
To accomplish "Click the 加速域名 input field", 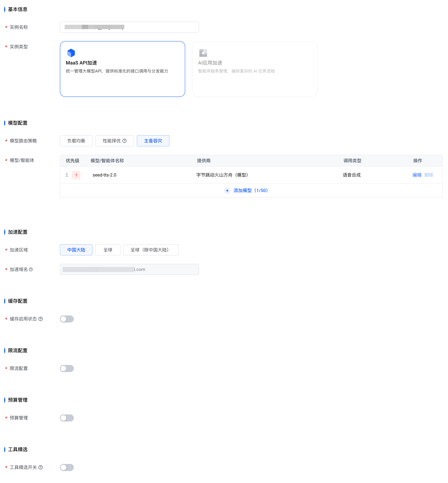I will (x=129, y=269).
